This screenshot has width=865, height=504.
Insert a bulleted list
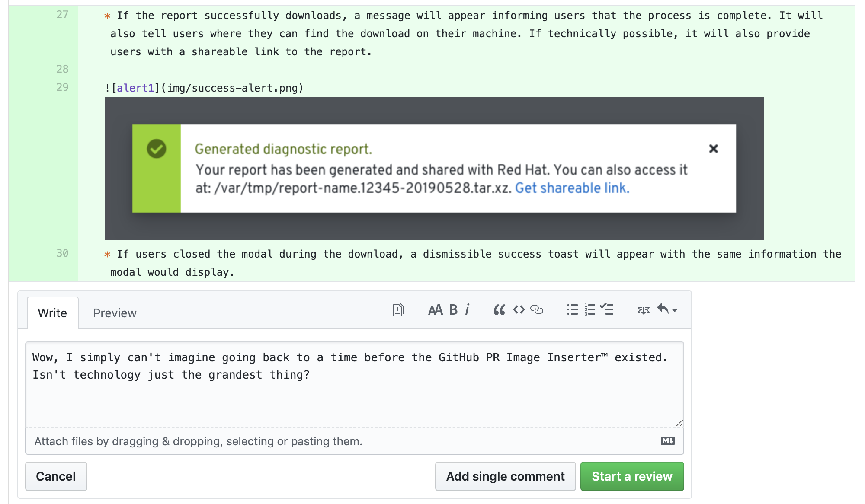(572, 310)
